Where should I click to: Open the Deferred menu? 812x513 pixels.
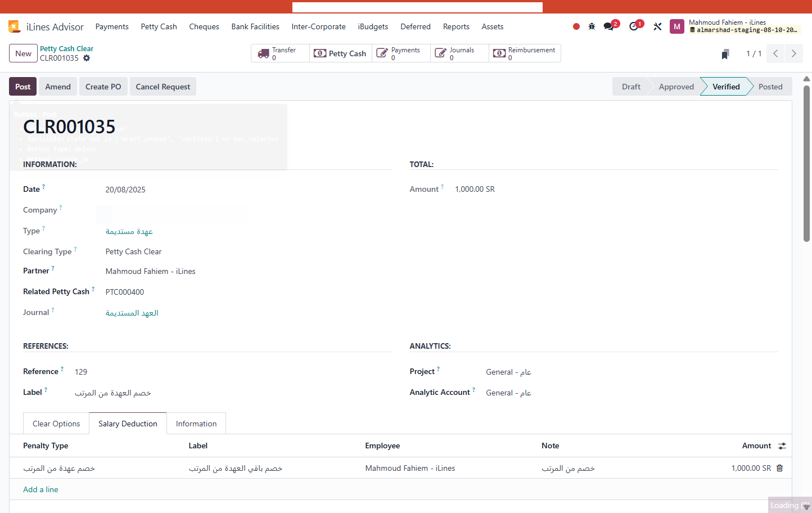[416, 26]
